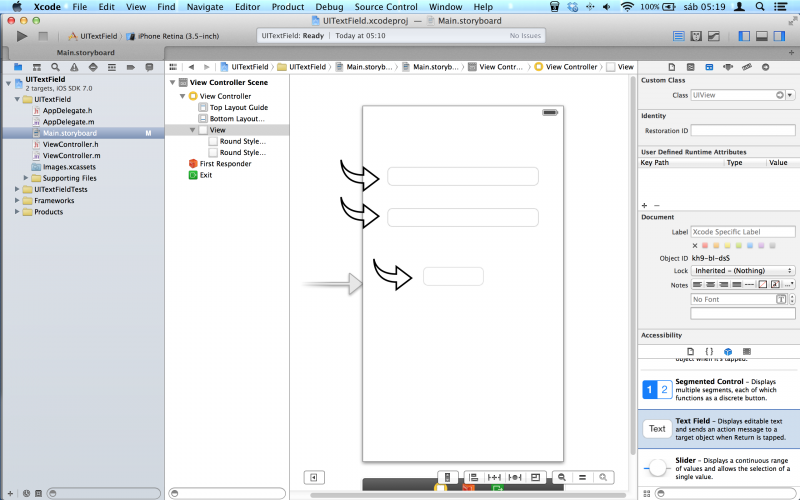Image resolution: width=800 pixels, height=500 pixels.
Task: Toggle the Utilities pane visibility
Action: 779,36
